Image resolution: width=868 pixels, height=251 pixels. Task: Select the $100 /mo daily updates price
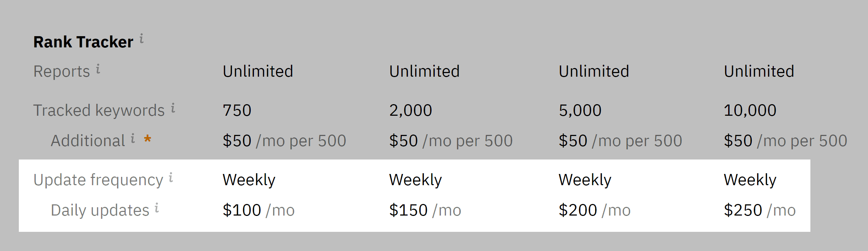click(259, 210)
